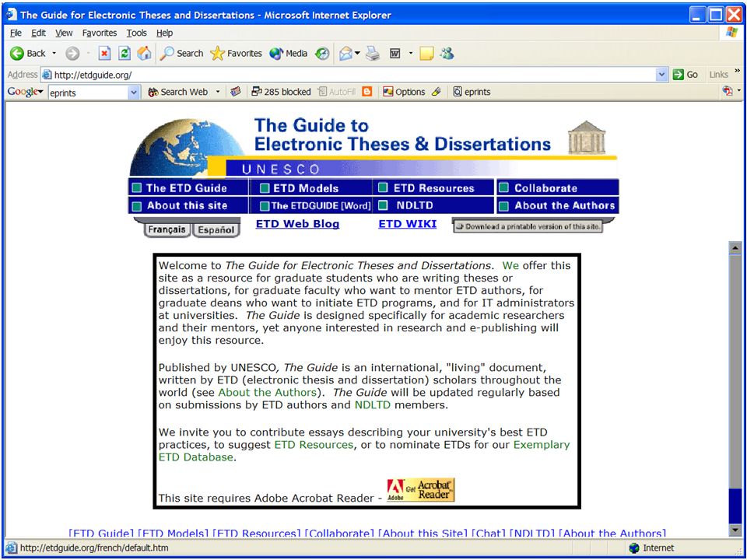The height and width of the screenshot is (560, 747).
Task: Open Search Web dropdown arrow
Action: click(218, 92)
